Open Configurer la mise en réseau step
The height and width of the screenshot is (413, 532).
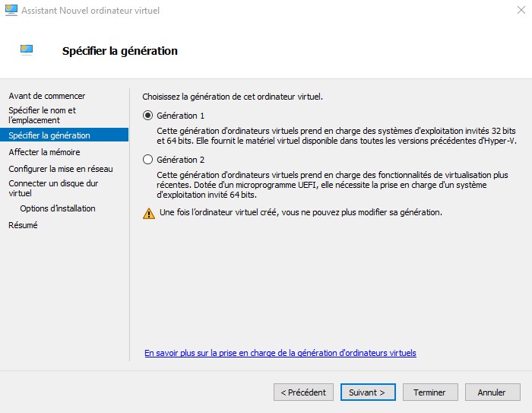coord(61,169)
